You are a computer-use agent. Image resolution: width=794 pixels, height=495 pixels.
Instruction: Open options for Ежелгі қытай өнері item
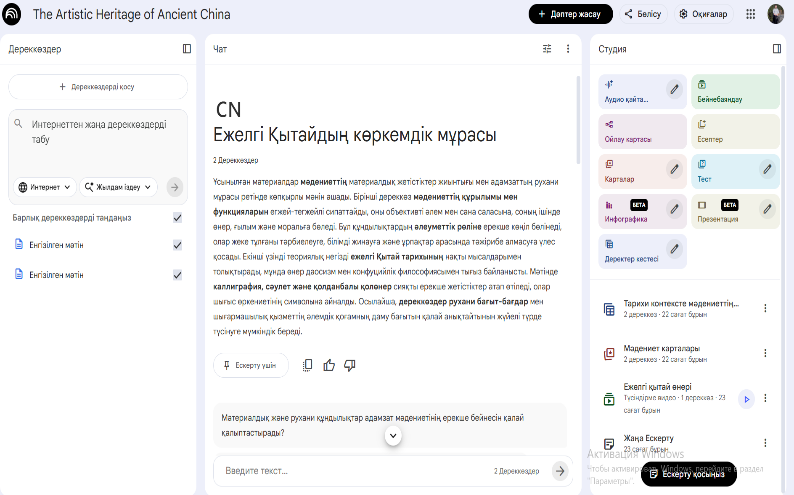(x=765, y=398)
